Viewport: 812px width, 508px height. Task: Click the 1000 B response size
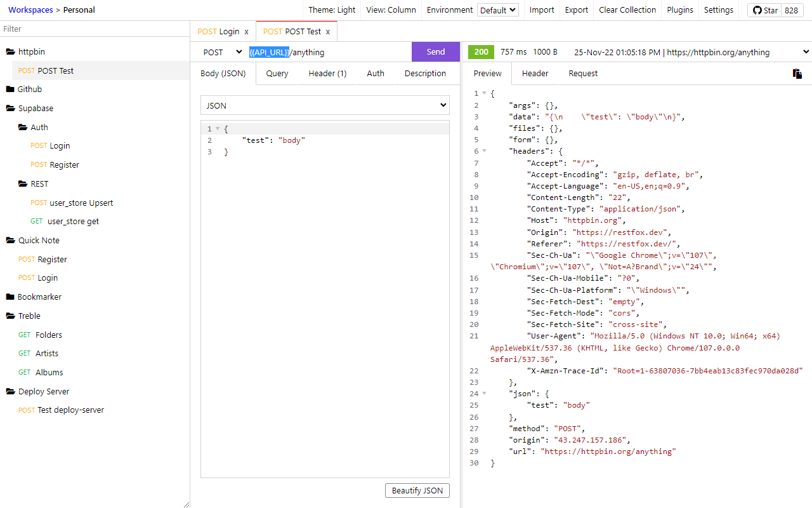pyautogui.click(x=546, y=52)
